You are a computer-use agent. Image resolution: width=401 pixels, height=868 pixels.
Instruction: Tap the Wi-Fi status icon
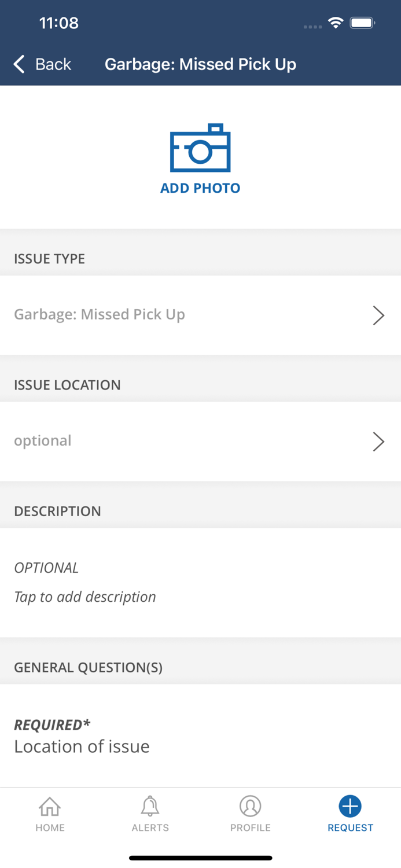[335, 23]
